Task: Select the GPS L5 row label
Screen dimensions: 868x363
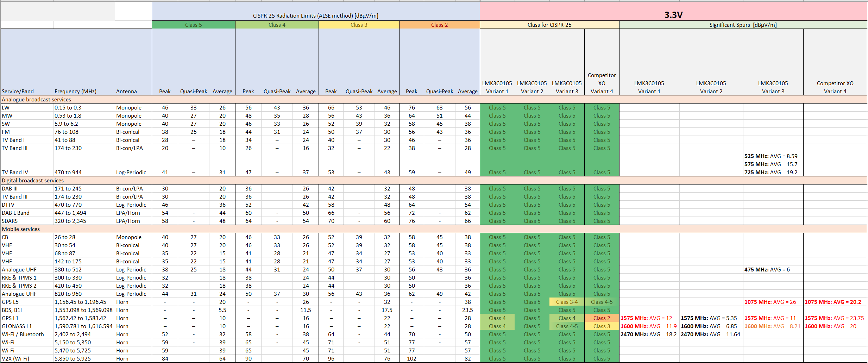Action: coord(11,302)
